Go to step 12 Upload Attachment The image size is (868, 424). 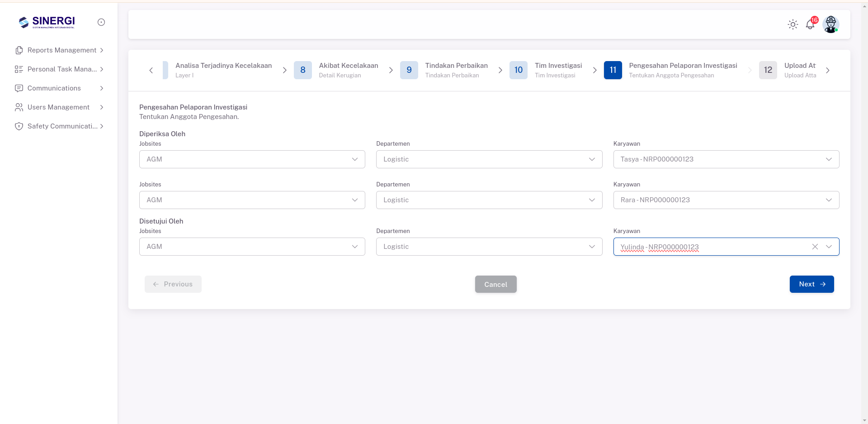tap(788, 70)
